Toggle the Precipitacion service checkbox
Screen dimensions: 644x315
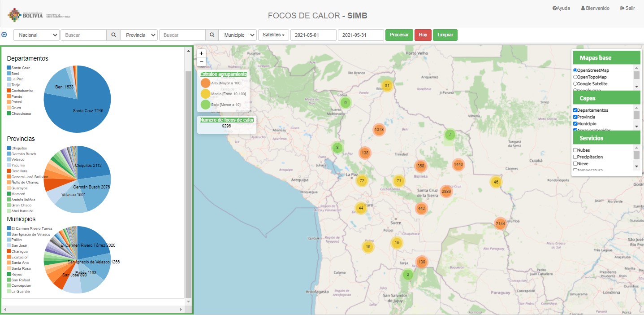click(x=575, y=157)
